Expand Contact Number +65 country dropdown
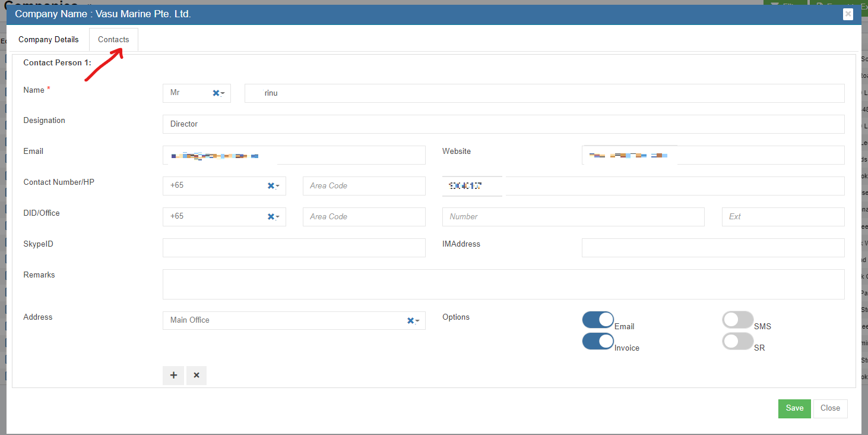 coord(278,187)
